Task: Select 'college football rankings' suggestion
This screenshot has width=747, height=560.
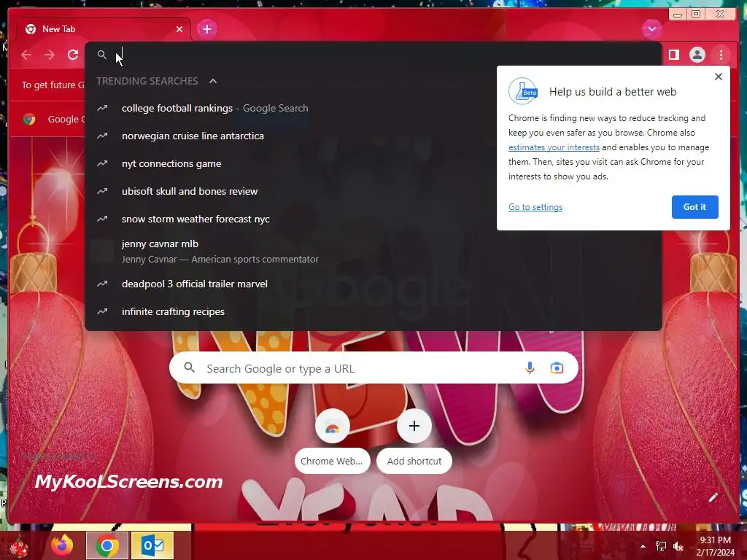Action: 373,108
